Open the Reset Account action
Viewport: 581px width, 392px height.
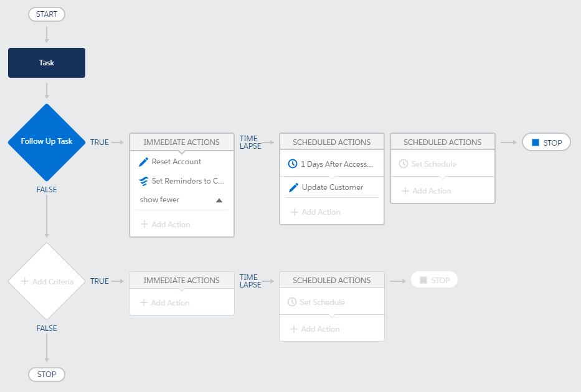pyautogui.click(x=176, y=162)
